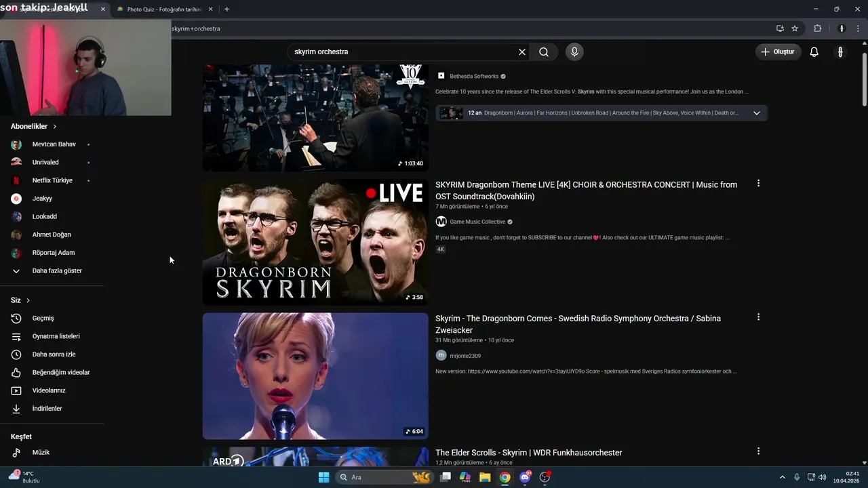The height and width of the screenshot is (488, 868).
Task: Open the Abonelikler section header
Action: click(x=34, y=126)
